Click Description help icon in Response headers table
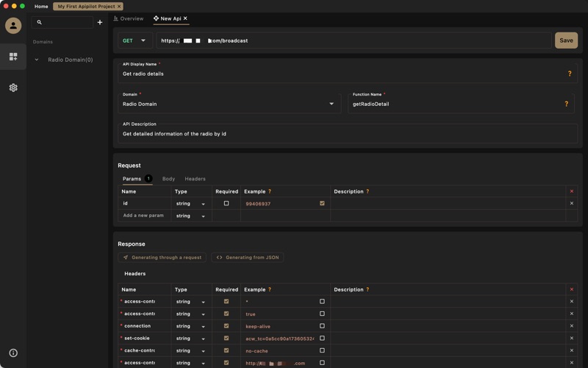This screenshot has width=588, height=368. 367,289
